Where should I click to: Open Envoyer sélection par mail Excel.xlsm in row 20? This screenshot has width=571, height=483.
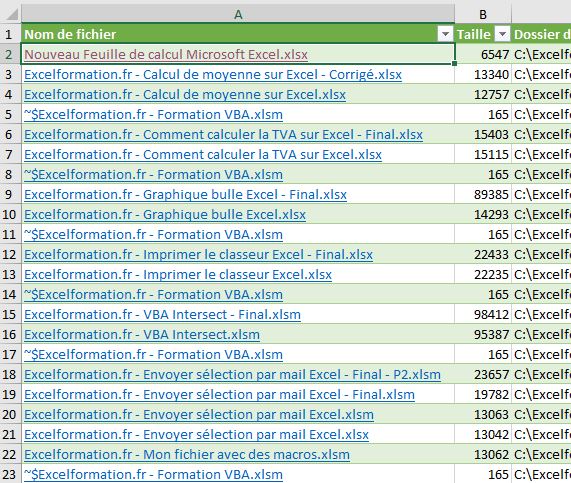pos(199,415)
